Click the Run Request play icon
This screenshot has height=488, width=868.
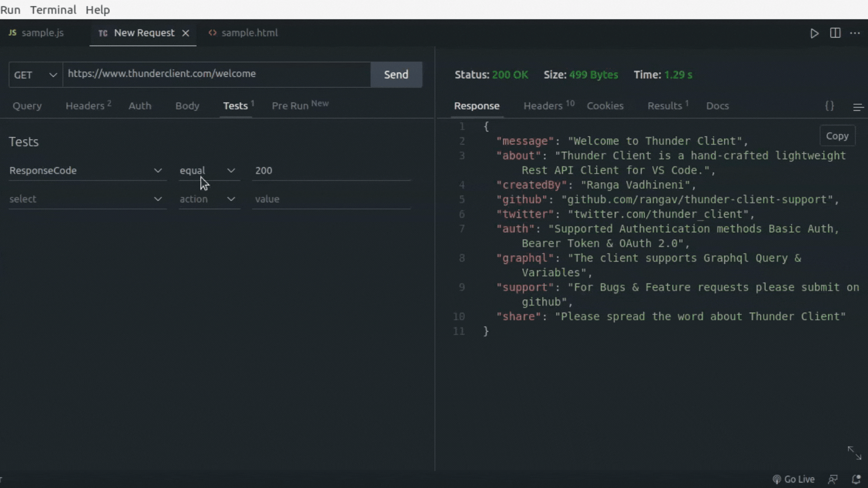(x=814, y=33)
